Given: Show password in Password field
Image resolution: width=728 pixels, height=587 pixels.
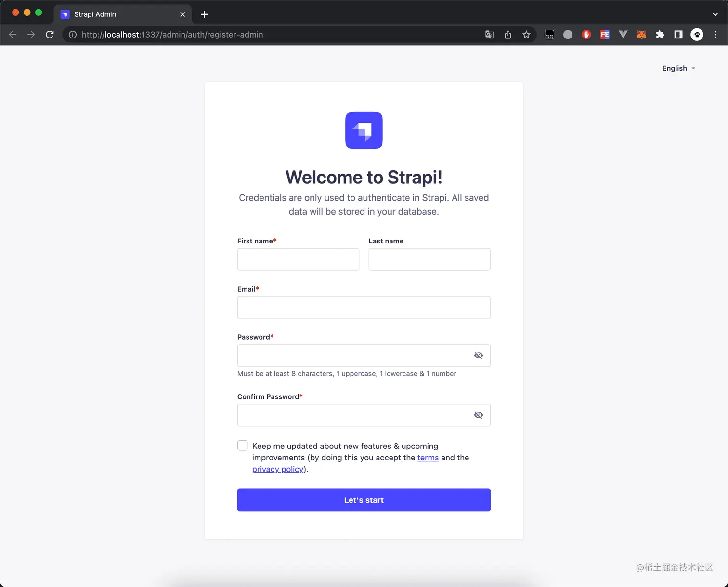Looking at the screenshot, I should pos(479,356).
